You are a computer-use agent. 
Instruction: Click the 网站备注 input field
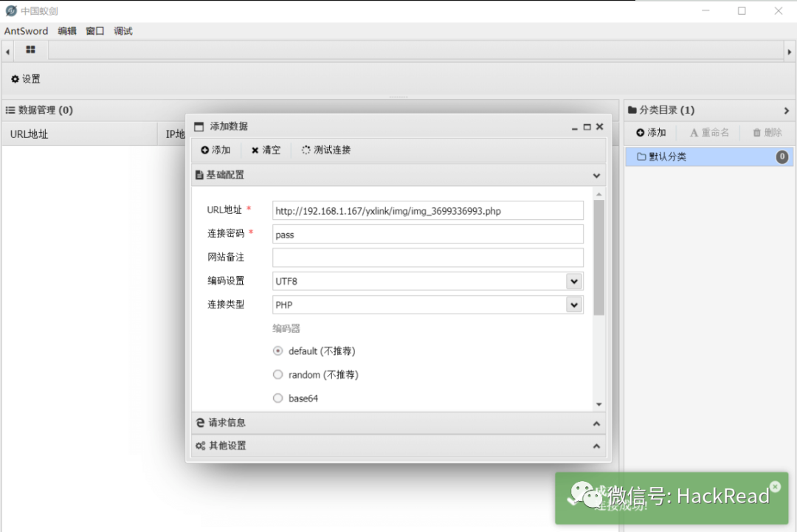(x=427, y=258)
